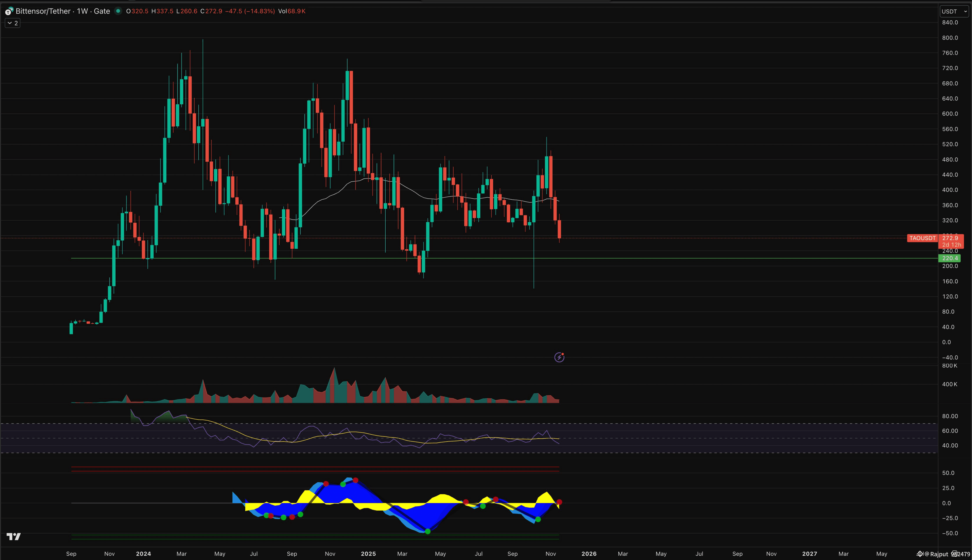
Task: Click the 800.0 level on price scale
Action: [950, 38]
